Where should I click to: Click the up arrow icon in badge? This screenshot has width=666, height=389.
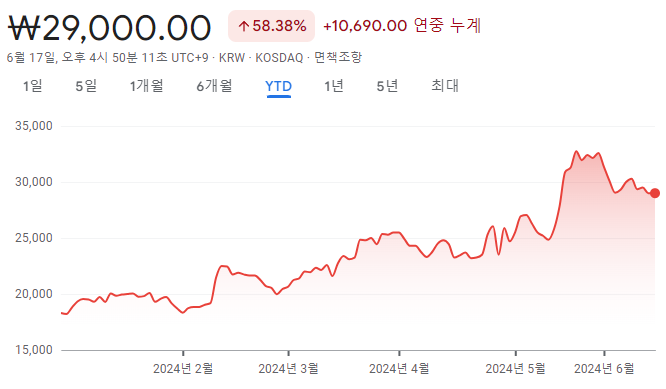(x=243, y=26)
